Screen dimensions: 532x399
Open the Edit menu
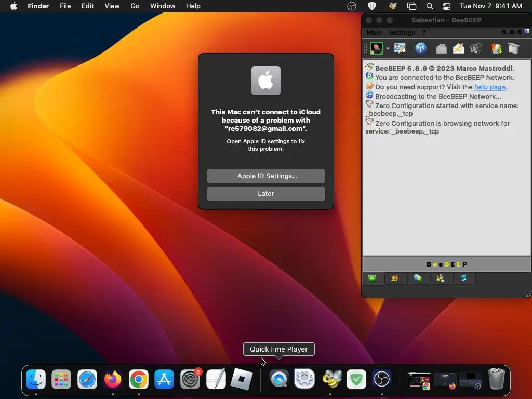87,6
